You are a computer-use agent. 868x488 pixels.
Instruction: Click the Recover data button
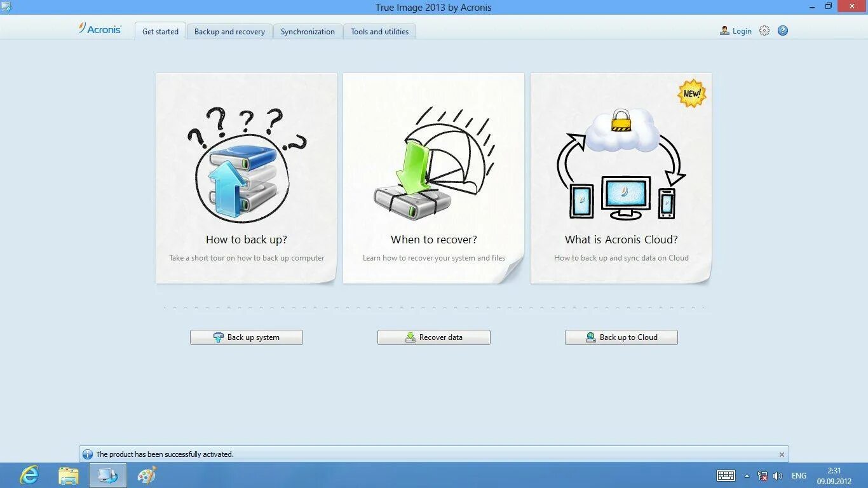coord(434,337)
